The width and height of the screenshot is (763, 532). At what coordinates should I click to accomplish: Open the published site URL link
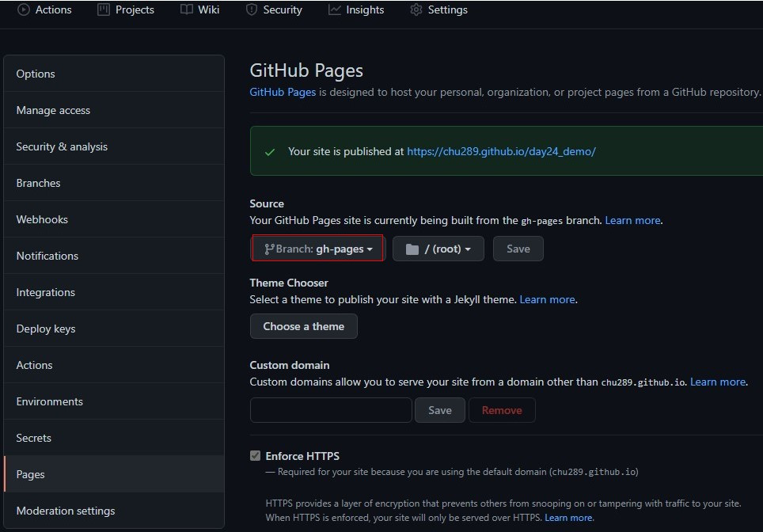[501, 151]
